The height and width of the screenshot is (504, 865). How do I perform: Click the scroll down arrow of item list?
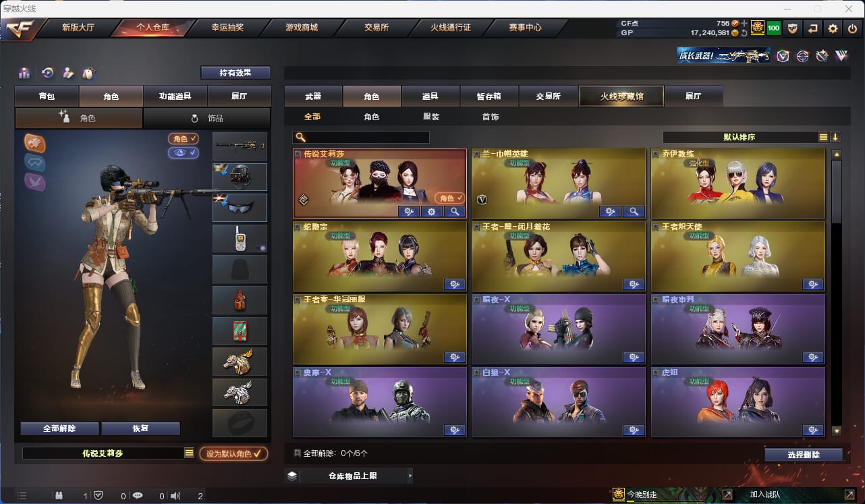(x=837, y=430)
